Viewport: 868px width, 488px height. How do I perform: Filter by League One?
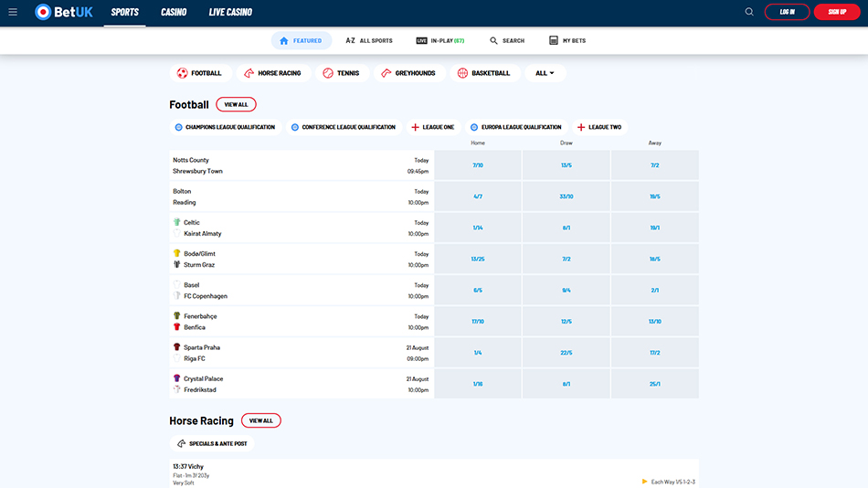(433, 127)
